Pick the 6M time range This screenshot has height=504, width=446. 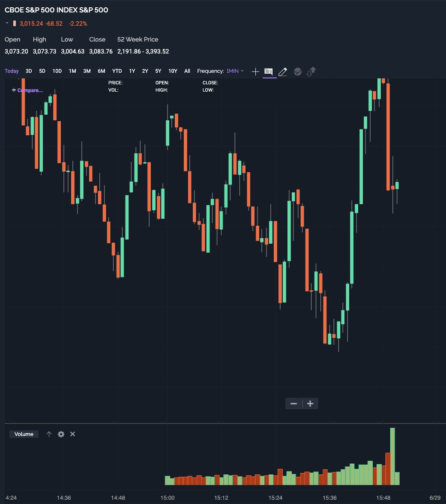pyautogui.click(x=101, y=71)
